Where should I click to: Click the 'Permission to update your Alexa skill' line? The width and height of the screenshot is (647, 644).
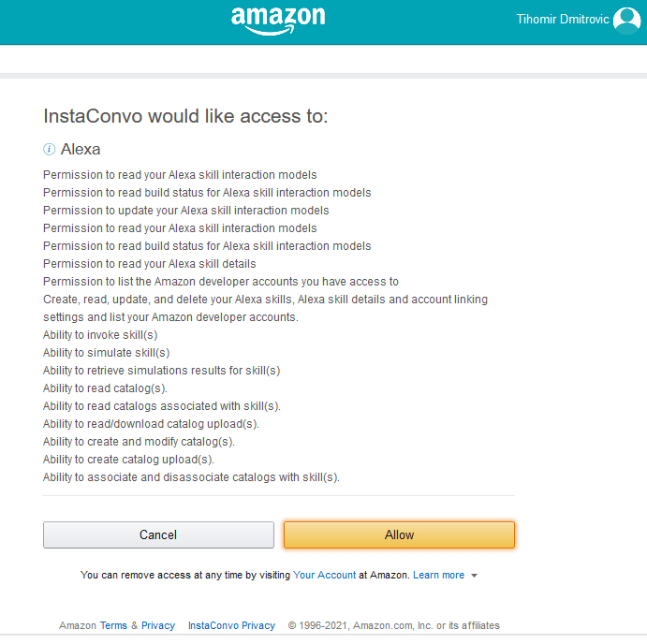[186, 211]
